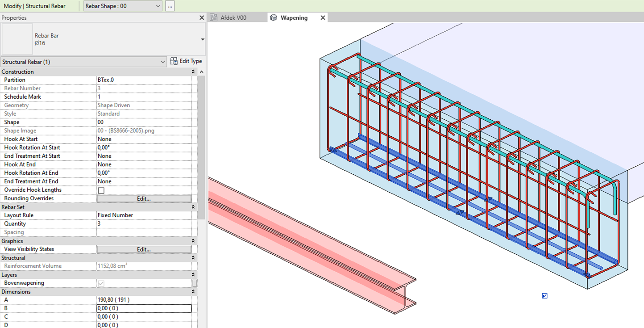Click Edit for Rounding Overrides
The width and height of the screenshot is (644, 328).
(x=144, y=198)
